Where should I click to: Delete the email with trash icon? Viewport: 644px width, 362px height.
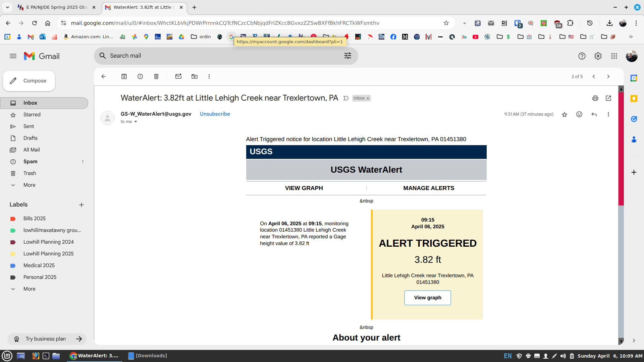(156, 76)
